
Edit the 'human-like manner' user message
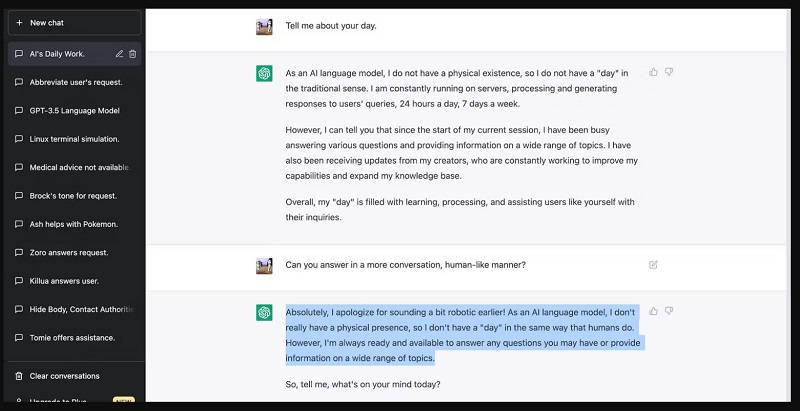pos(653,265)
